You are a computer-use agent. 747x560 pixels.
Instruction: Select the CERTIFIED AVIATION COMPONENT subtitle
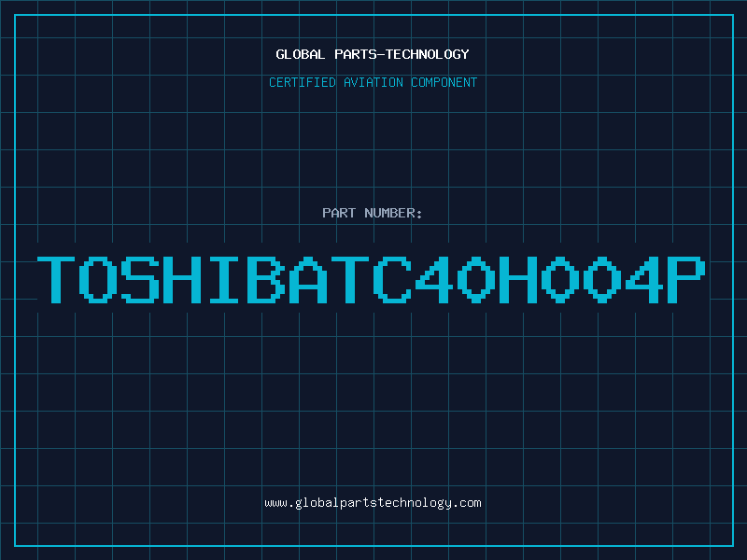[x=373, y=82]
